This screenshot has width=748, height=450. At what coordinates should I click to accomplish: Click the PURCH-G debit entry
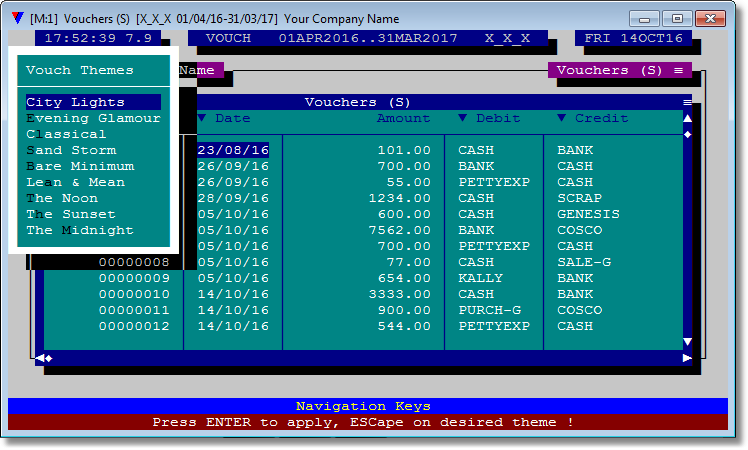tap(489, 310)
